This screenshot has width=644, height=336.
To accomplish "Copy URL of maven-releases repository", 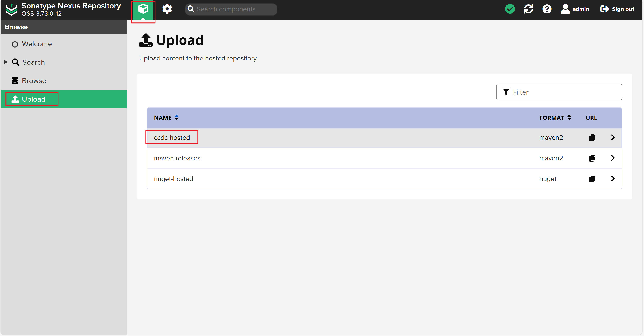I will click(592, 158).
